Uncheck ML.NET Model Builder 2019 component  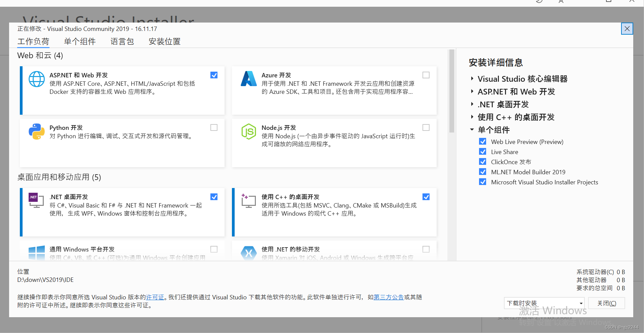[x=483, y=172]
